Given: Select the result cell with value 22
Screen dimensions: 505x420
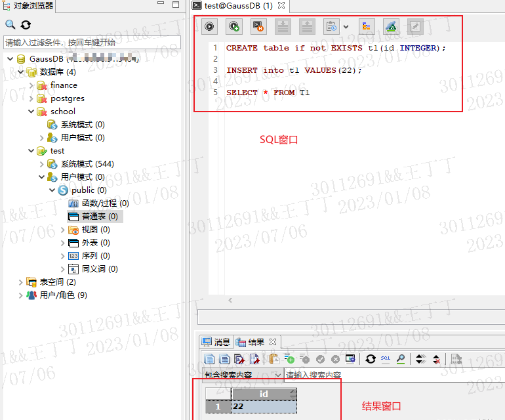Looking at the screenshot, I should point(264,406).
